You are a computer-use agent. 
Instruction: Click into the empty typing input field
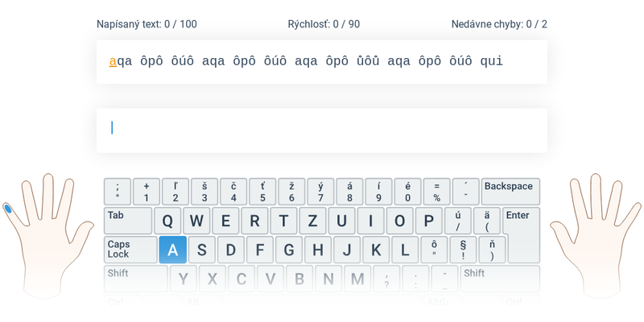click(322, 130)
